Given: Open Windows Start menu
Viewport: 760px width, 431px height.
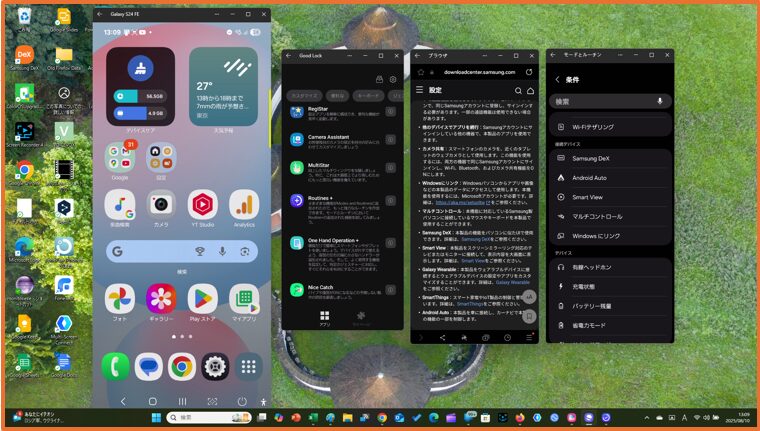Looking at the screenshot, I should click(156, 417).
